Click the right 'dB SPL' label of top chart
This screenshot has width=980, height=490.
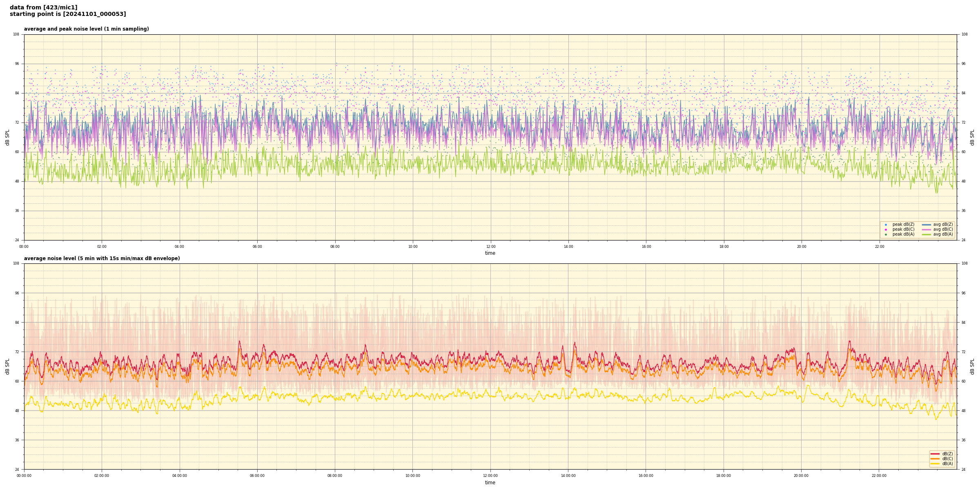972,137
